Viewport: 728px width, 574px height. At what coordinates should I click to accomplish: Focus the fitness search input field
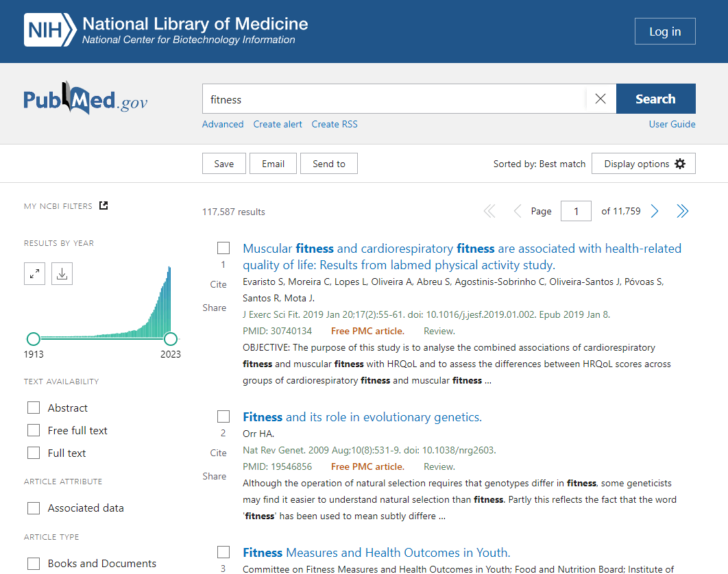click(393, 99)
